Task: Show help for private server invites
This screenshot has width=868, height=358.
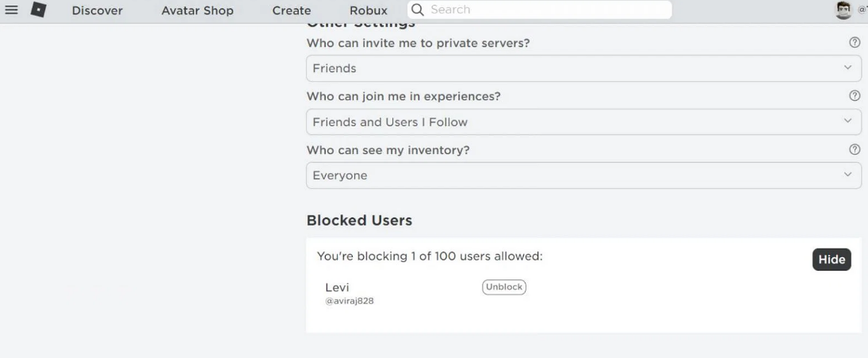Action: pos(855,43)
